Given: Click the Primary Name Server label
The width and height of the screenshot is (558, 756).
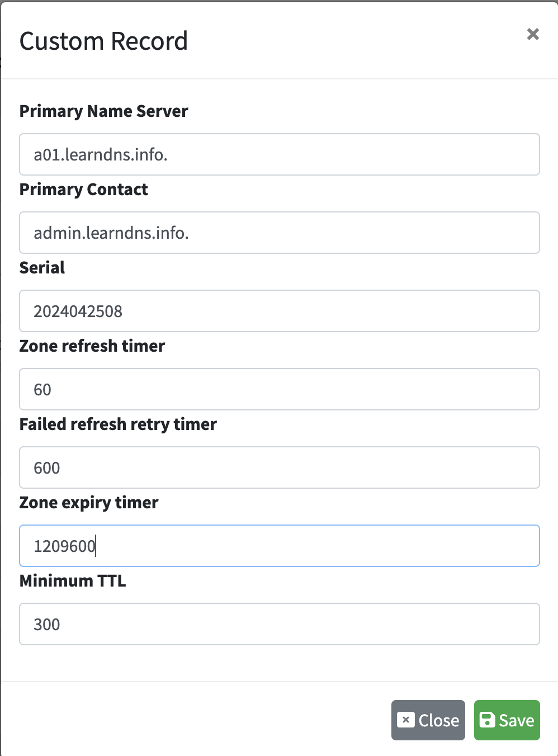Looking at the screenshot, I should (104, 111).
